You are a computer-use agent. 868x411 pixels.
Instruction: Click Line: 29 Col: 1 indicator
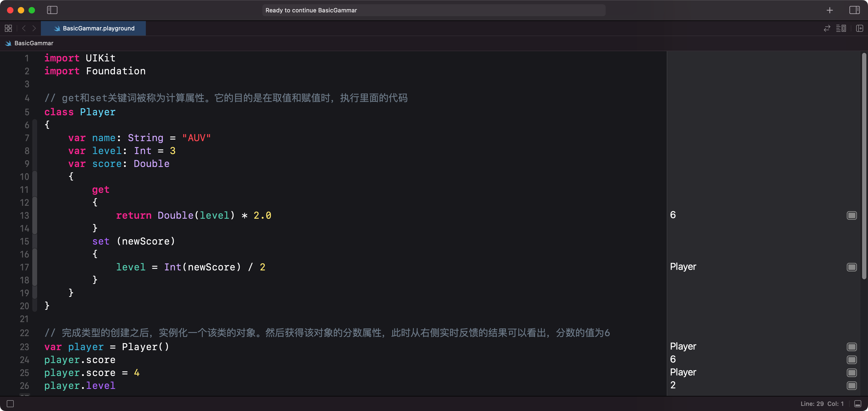tap(822, 403)
